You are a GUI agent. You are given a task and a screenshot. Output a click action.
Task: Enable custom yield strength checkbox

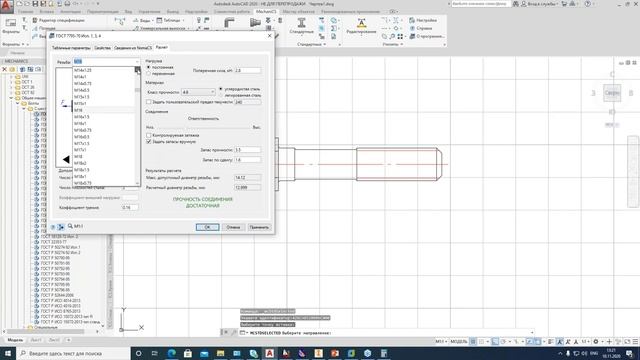click(x=149, y=102)
